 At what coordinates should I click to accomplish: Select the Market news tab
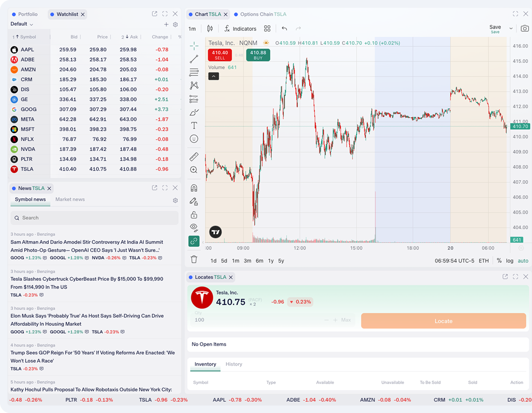click(70, 199)
